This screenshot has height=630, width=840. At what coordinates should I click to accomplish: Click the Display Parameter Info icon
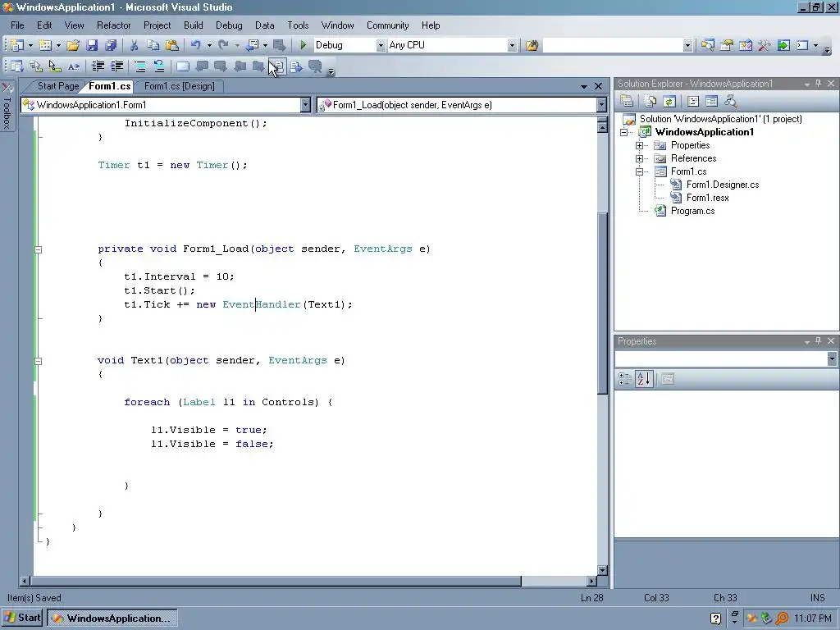tap(36, 66)
